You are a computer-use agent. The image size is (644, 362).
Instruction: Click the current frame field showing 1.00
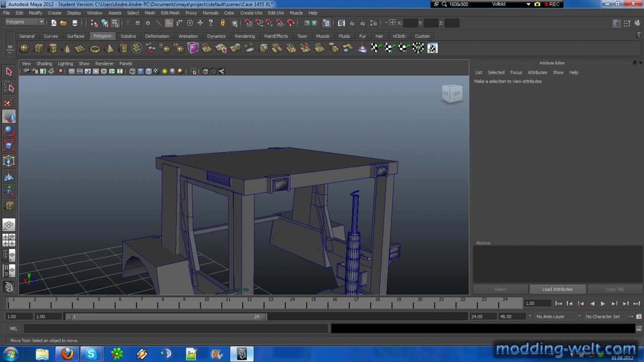(538, 303)
